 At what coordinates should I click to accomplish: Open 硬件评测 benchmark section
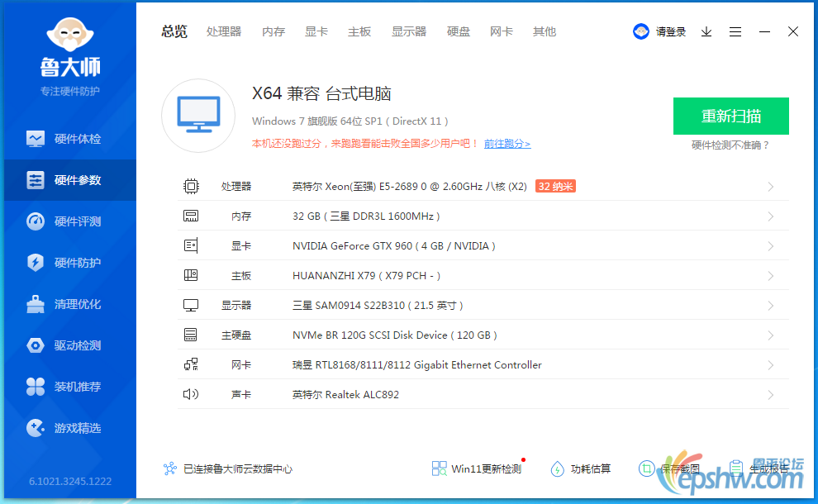pyautogui.click(x=70, y=221)
